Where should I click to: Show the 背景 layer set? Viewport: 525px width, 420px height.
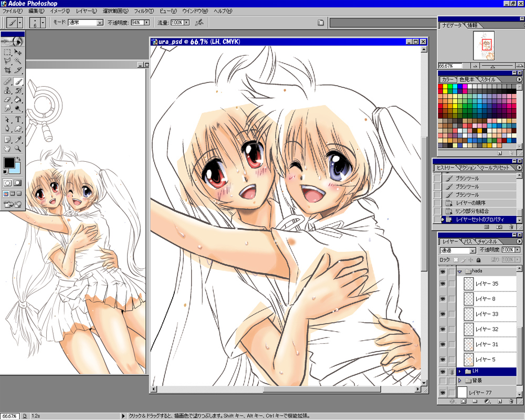pos(443,381)
